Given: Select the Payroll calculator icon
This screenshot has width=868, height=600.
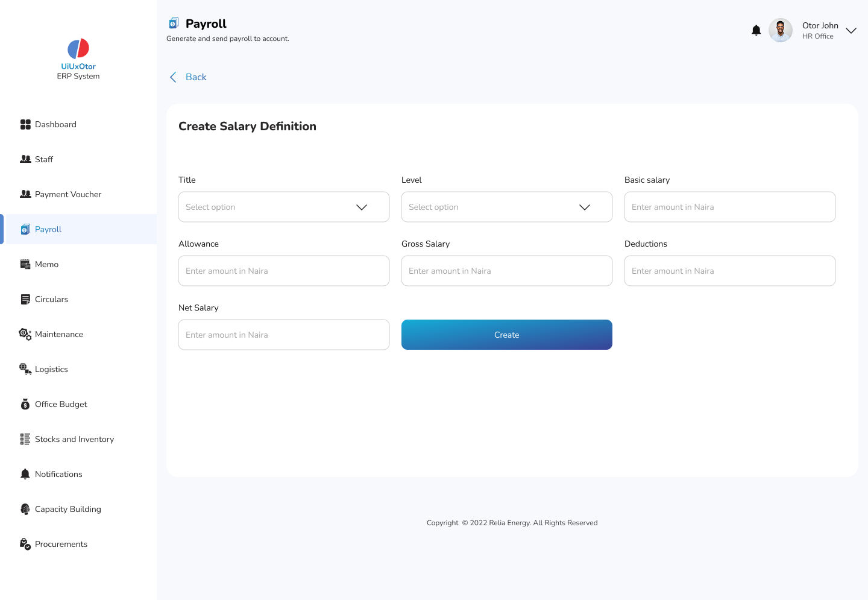Looking at the screenshot, I should click(x=25, y=229).
